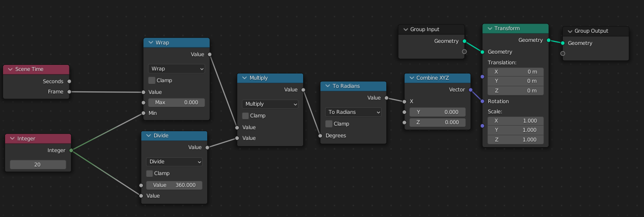The image size is (644, 217).
Task: Click the Scene Time Frame output socket
Action: coord(69,92)
